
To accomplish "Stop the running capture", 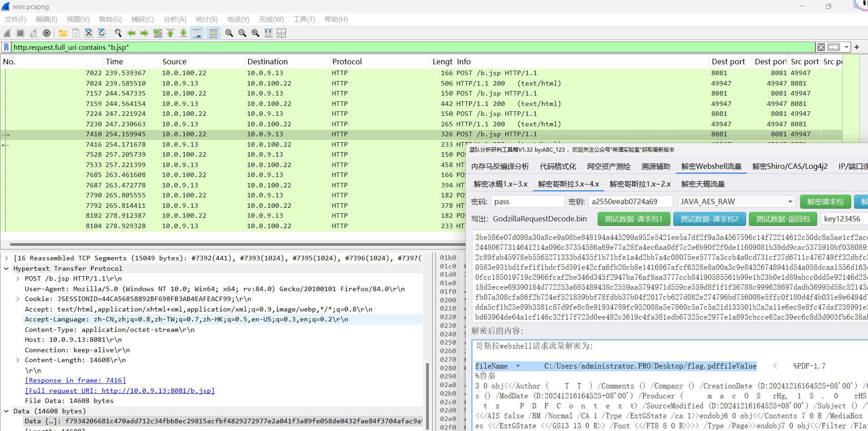I will pos(20,33).
